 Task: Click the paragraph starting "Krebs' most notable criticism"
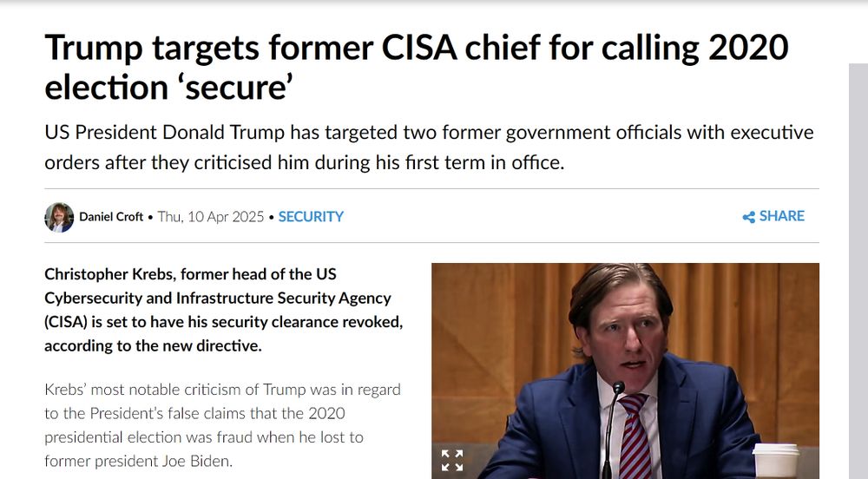tap(223, 425)
